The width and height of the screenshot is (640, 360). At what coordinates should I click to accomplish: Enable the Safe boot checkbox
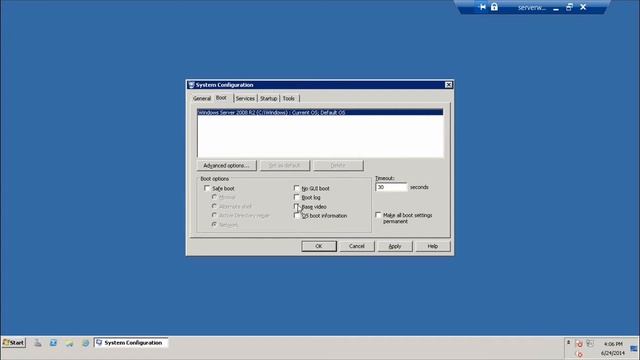click(x=207, y=188)
